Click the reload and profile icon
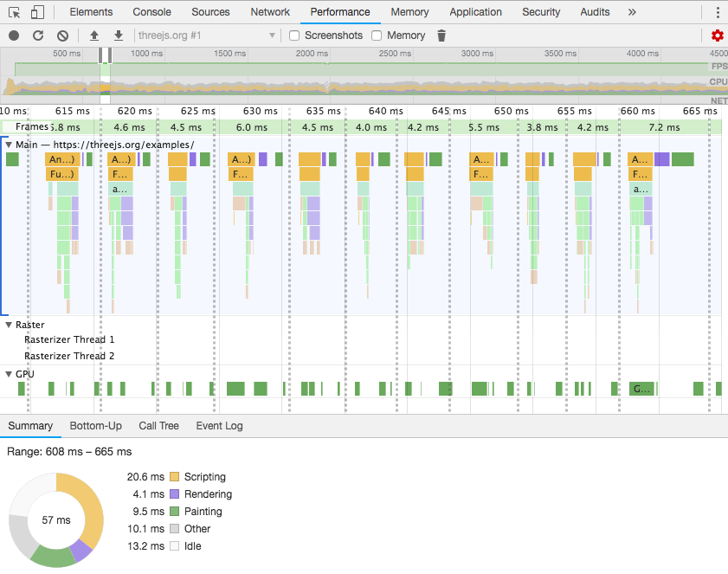Image resolution: width=728 pixels, height=574 pixels. point(38,35)
